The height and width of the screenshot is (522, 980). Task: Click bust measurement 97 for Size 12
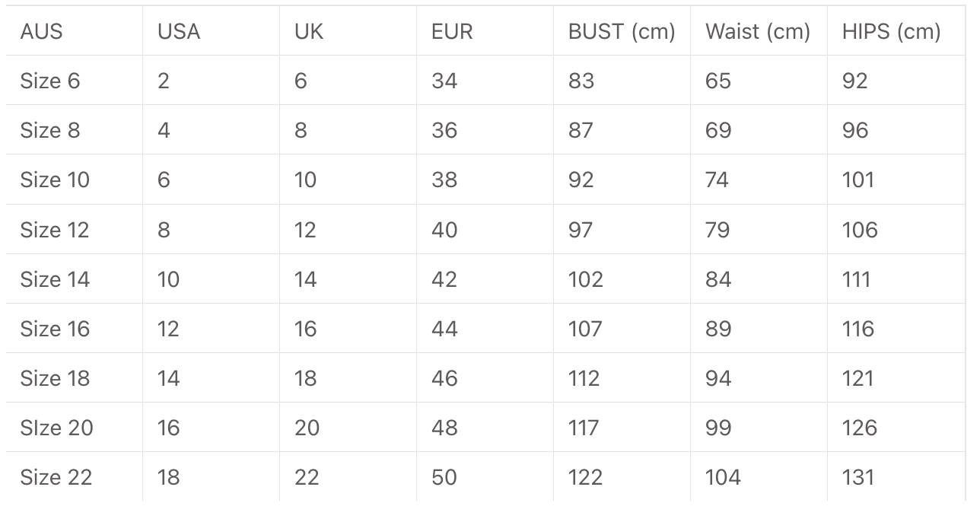(581, 230)
